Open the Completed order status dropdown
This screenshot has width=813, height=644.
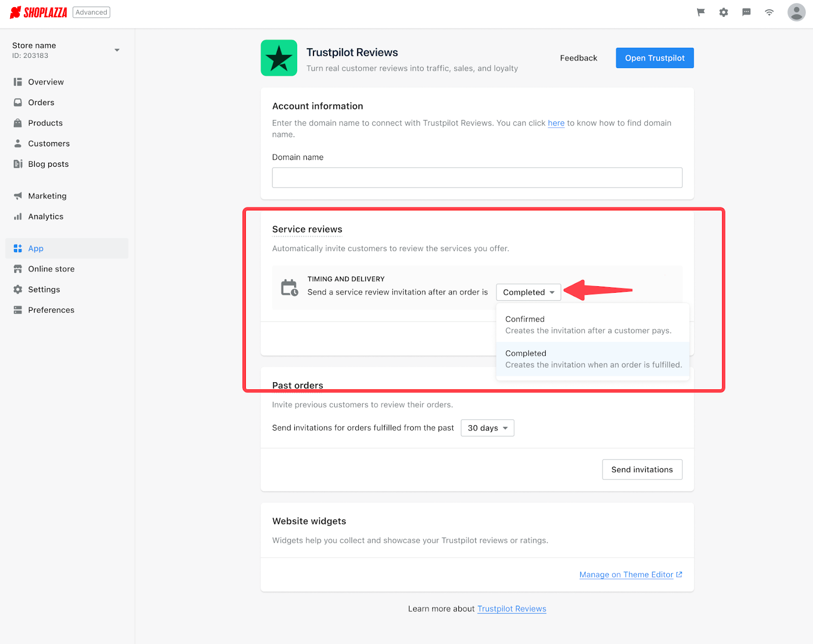[528, 292]
